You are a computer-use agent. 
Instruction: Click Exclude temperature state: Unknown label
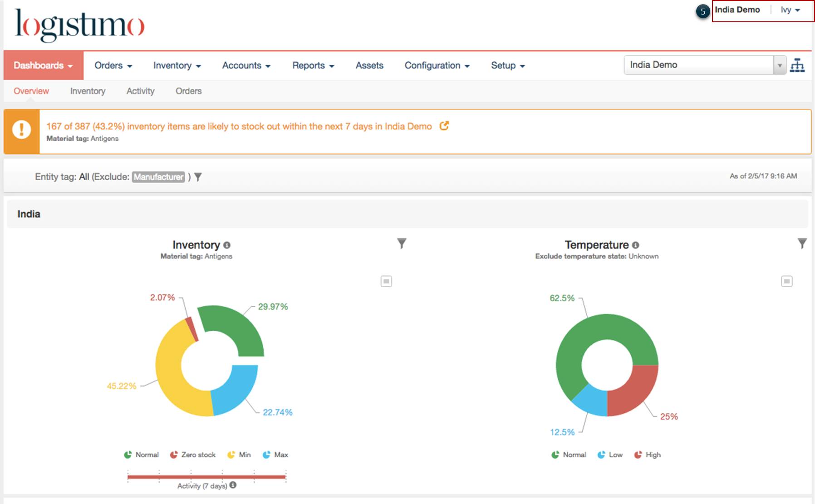click(597, 256)
